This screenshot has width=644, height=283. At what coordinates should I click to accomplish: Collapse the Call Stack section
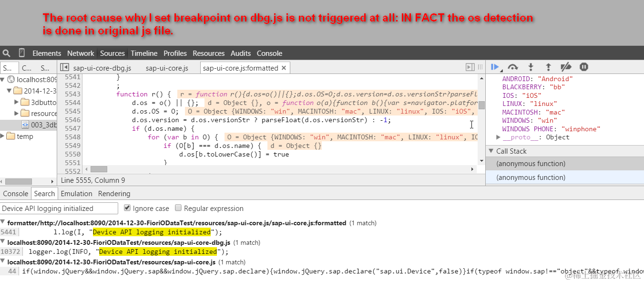491,151
